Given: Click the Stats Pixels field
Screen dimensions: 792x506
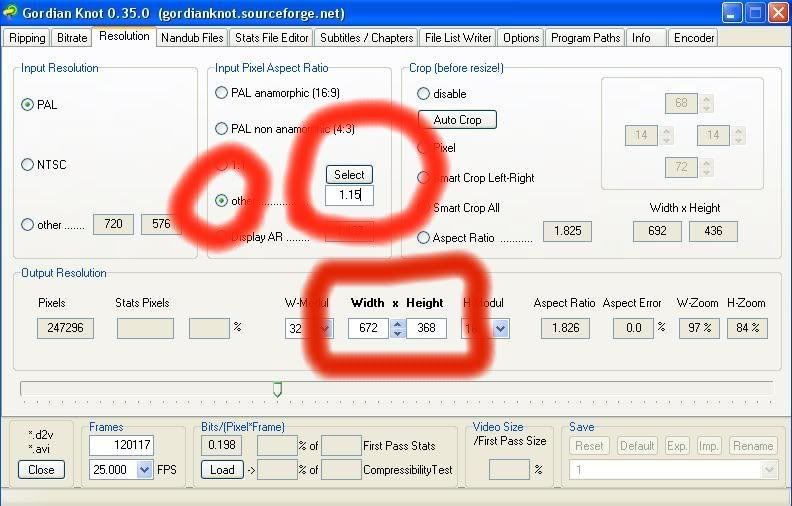Looking at the screenshot, I should [145, 328].
